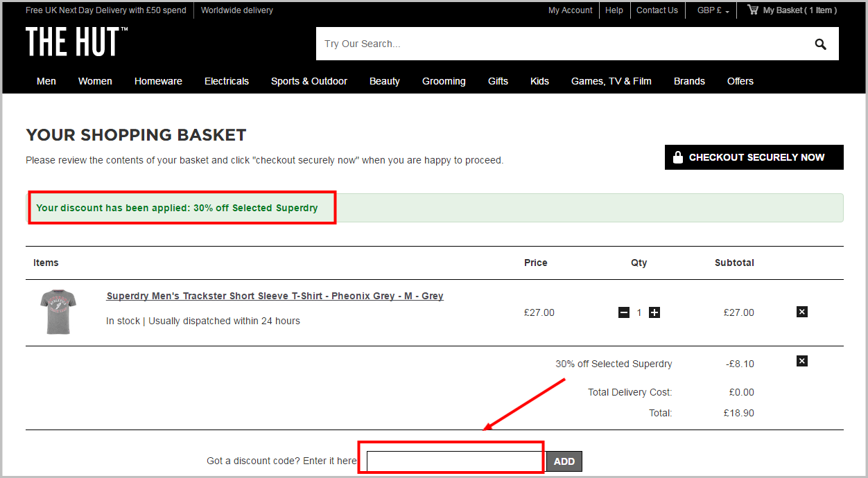Click the £0.00 delivery cost value
Screen dimensions: 868x478
click(x=742, y=392)
